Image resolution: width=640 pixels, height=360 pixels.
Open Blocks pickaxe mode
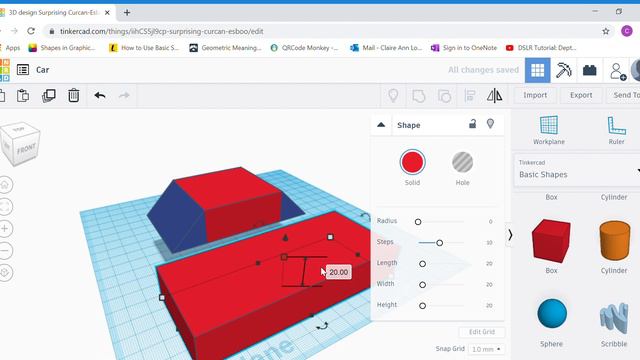point(564,70)
